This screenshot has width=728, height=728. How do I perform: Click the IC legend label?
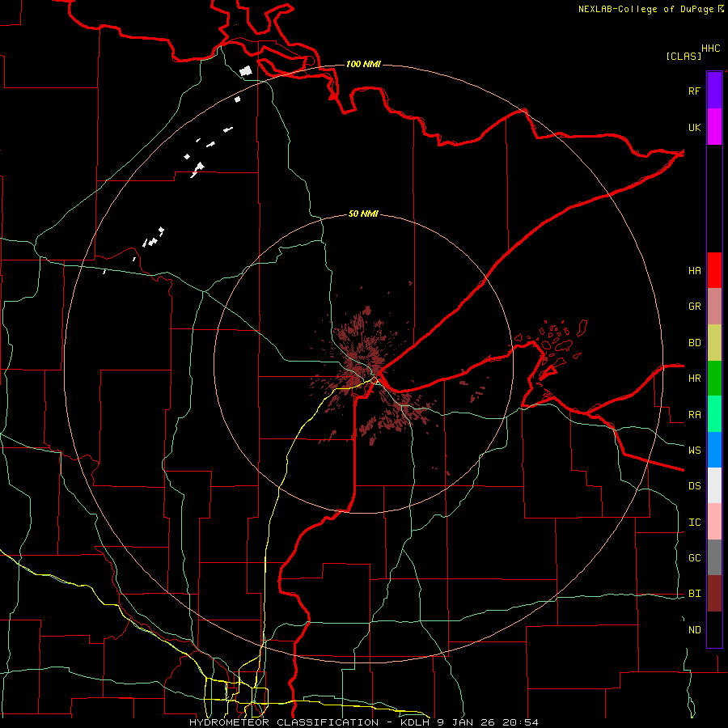point(694,522)
